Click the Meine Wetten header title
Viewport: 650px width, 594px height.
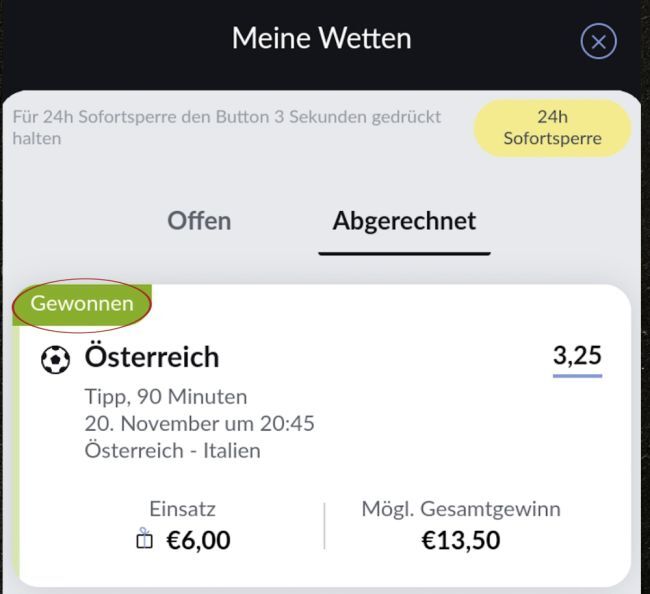pos(321,39)
